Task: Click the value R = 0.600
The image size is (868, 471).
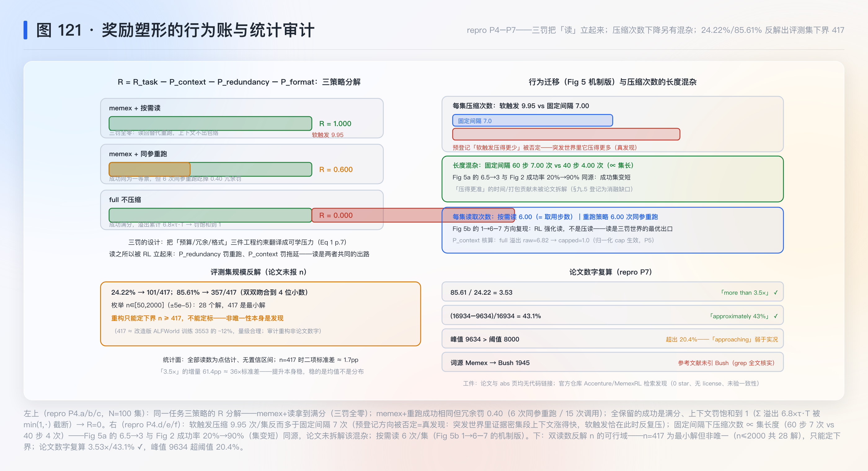Action: pos(336,169)
